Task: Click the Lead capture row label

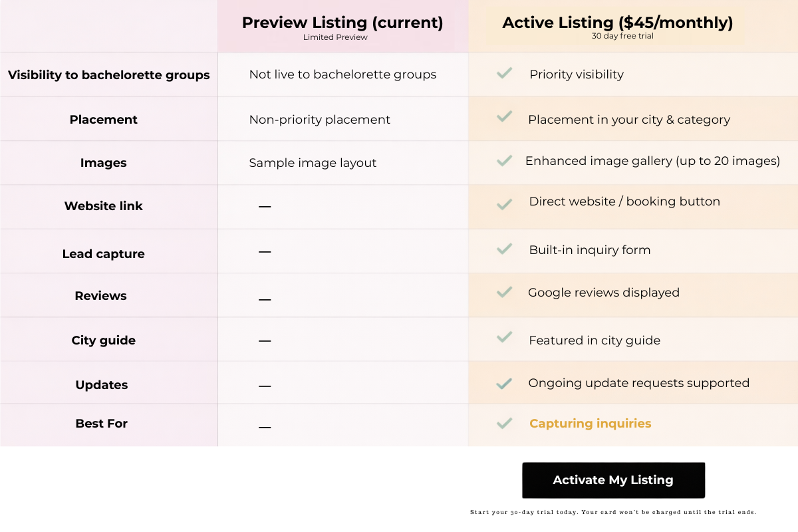Action: (104, 254)
